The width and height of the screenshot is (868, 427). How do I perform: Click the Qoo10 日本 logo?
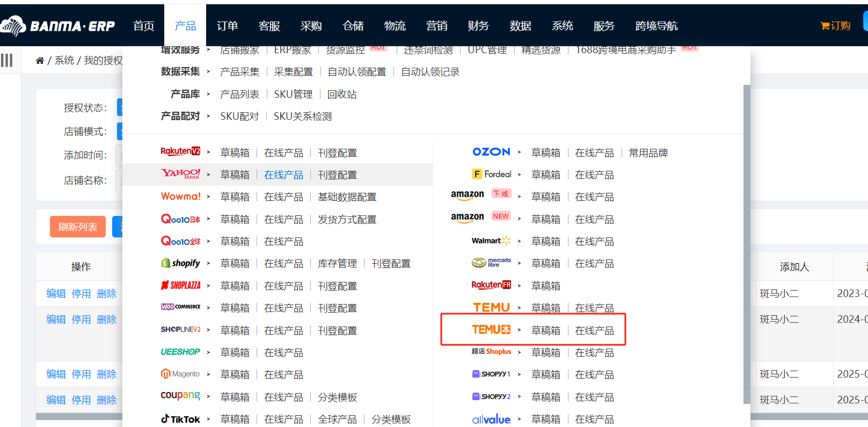point(181,219)
